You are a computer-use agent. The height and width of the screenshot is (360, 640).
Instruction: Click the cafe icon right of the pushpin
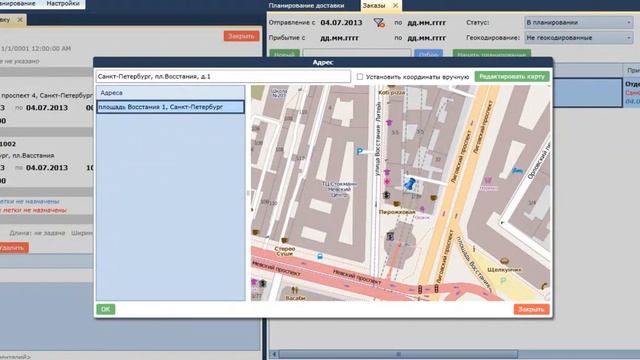click(433, 198)
